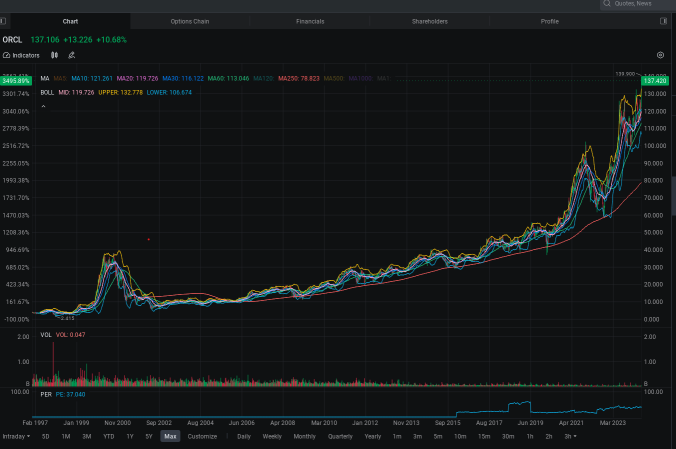Select the 10m interval
Image resolution: width=676 pixels, height=449 pixels.
coord(460,436)
